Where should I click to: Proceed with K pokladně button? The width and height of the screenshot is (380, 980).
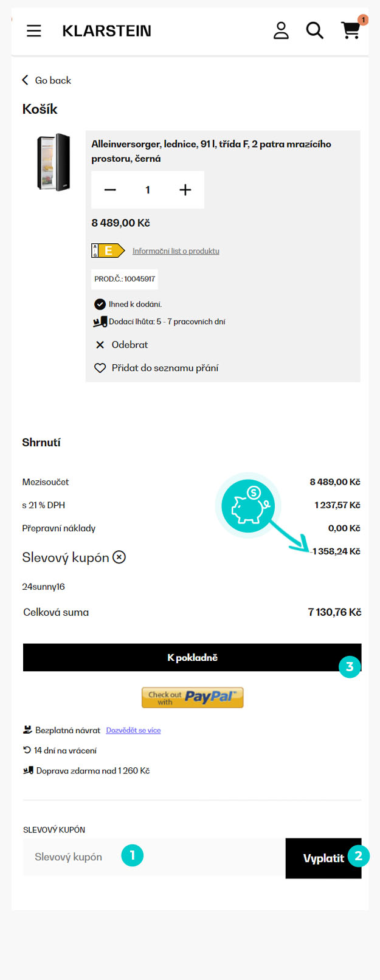click(x=192, y=658)
